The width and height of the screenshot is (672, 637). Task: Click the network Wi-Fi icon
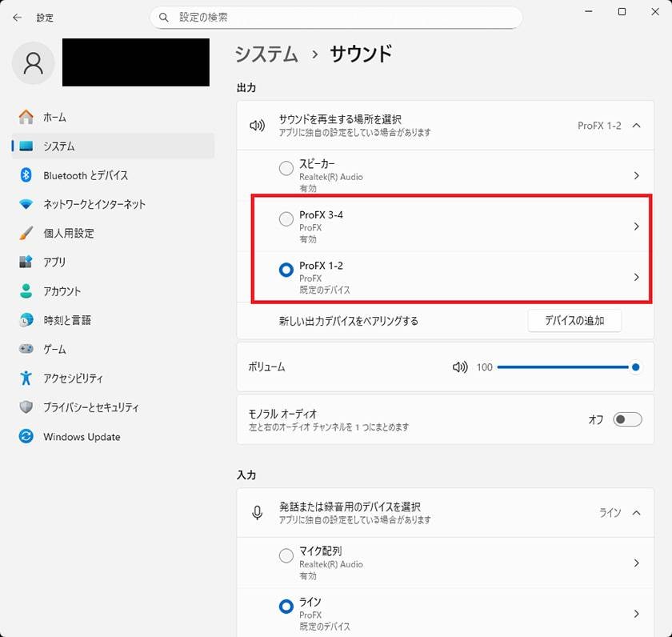[26, 205]
